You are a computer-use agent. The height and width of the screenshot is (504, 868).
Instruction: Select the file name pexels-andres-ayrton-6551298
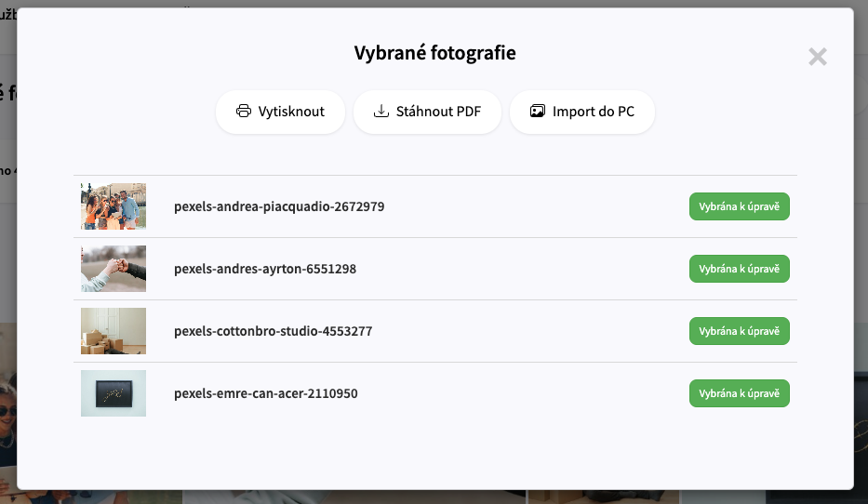pyautogui.click(x=265, y=269)
